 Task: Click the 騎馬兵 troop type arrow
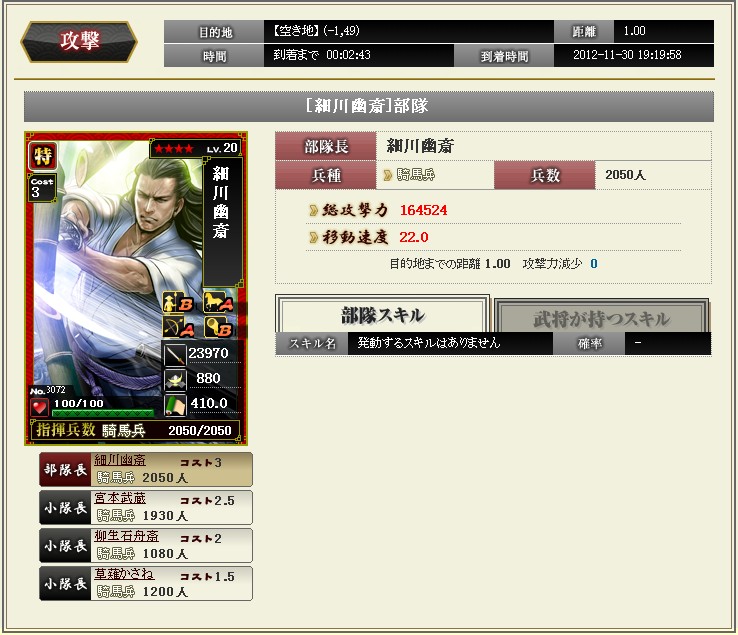pyautogui.click(x=388, y=176)
